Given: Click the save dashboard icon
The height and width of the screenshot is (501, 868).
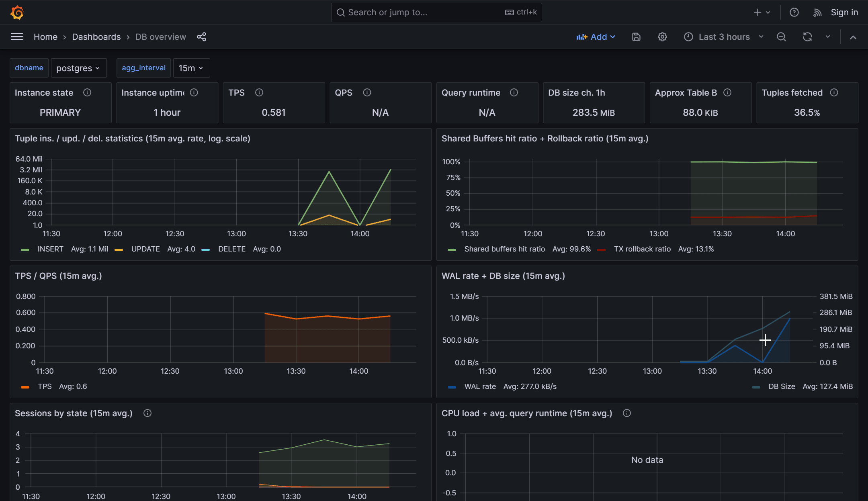Looking at the screenshot, I should [x=636, y=37].
